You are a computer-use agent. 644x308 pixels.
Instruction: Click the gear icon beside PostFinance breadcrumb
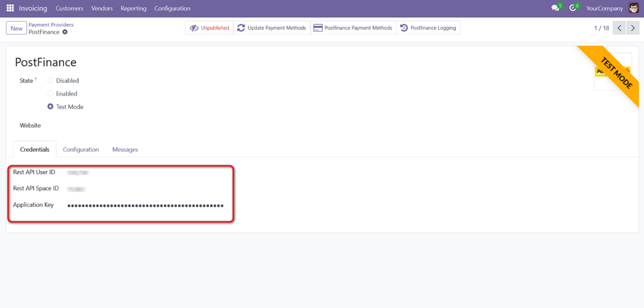click(65, 32)
